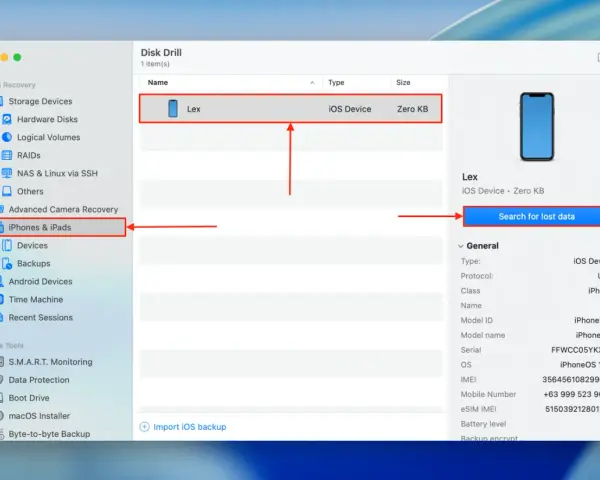This screenshot has width=600, height=480.
Task: Open Byte-to-byte Backup tool
Action: click(x=49, y=434)
